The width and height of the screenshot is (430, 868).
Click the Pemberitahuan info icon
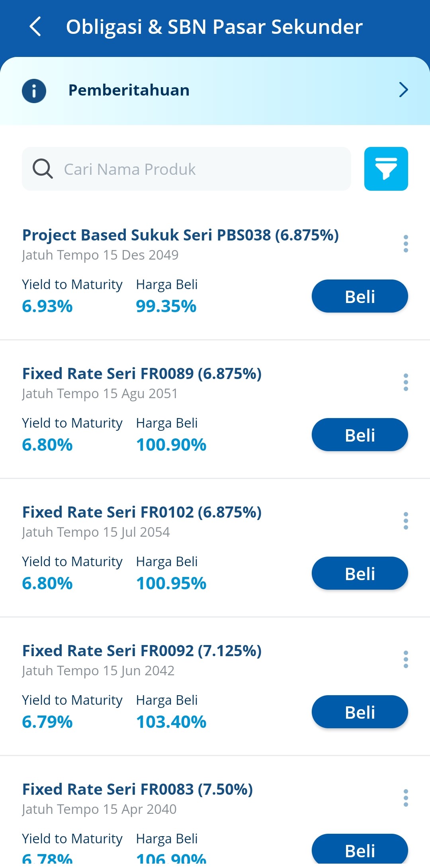click(x=34, y=91)
